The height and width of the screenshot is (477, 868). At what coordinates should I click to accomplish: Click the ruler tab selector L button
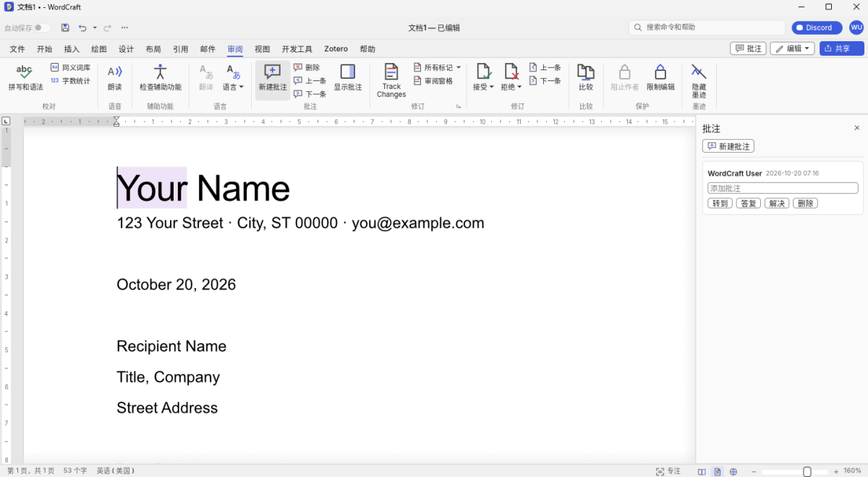(x=6, y=122)
